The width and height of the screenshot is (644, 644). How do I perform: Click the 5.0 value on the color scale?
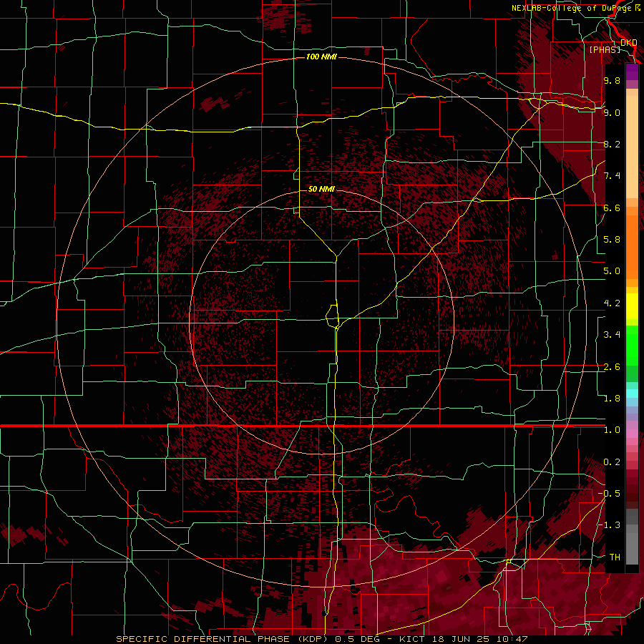tap(612, 271)
